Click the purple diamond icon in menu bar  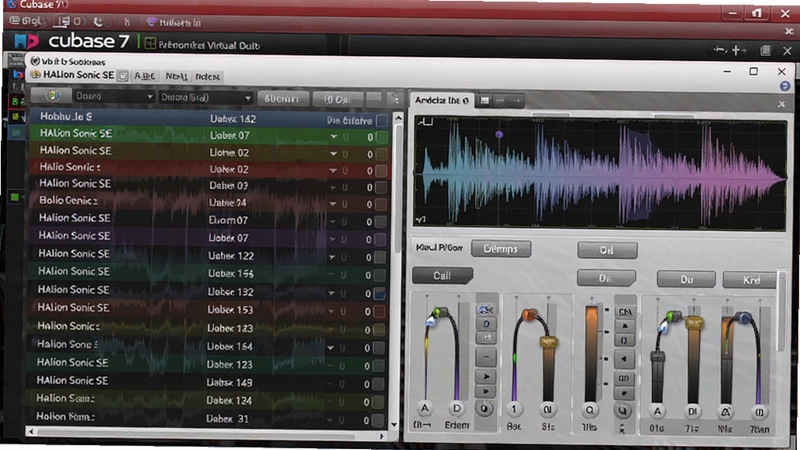tap(152, 22)
